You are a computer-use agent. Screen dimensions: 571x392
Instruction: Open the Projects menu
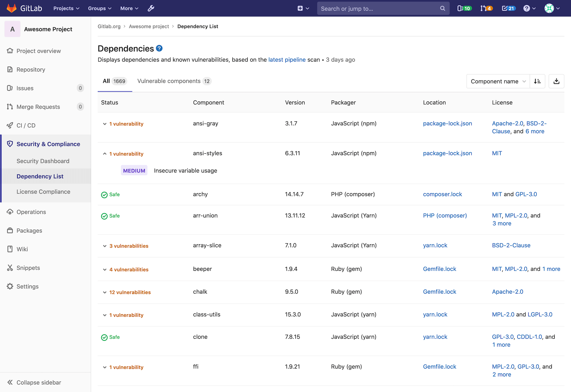click(66, 8)
